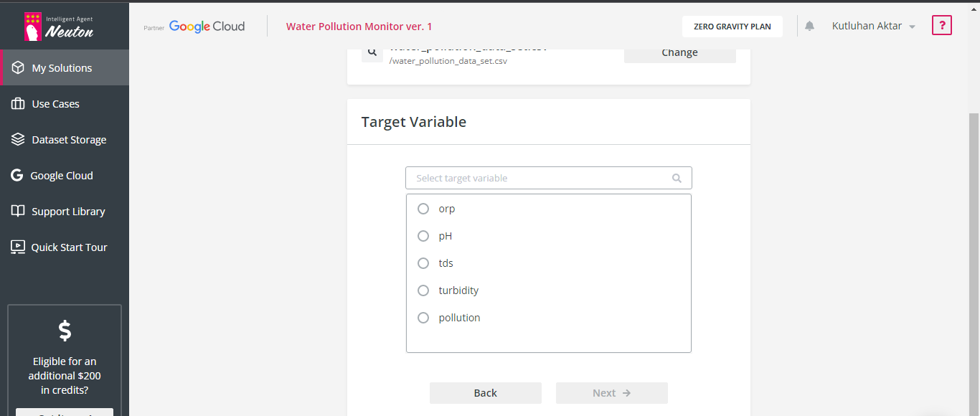Viewport: 980px width, 416px height.
Task: Expand the Kutluhan Aktar account menu
Action: (873, 26)
